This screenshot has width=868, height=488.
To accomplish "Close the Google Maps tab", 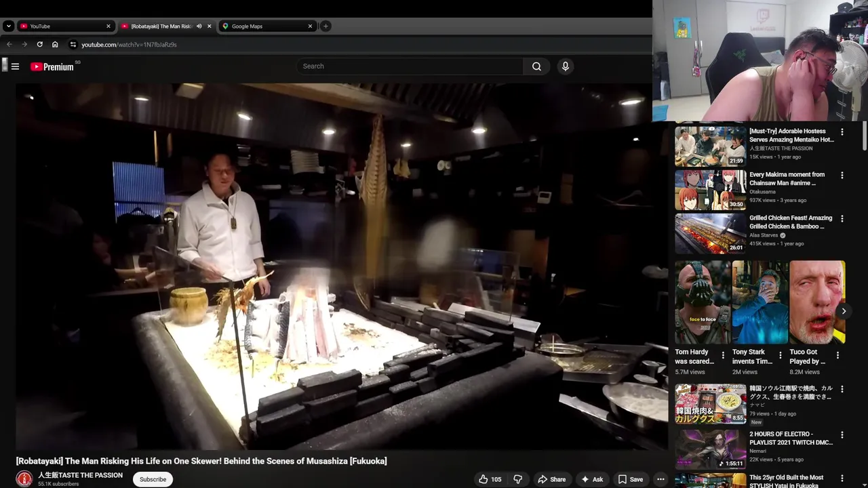I will point(310,26).
